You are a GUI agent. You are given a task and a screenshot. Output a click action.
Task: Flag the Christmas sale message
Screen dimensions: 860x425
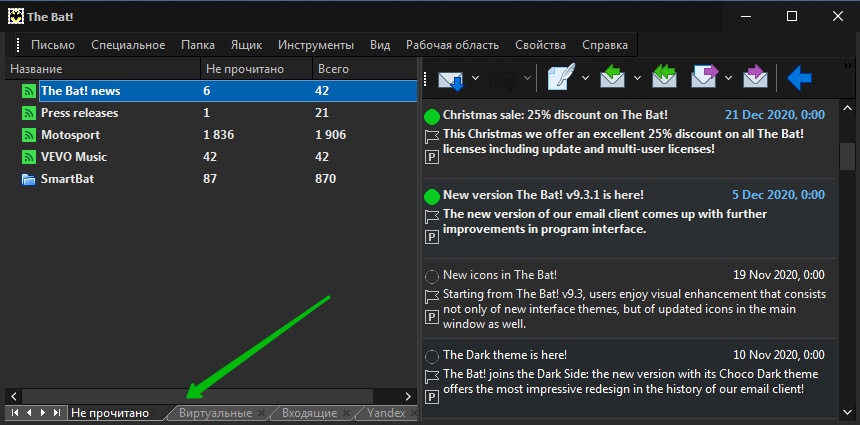pyautogui.click(x=432, y=137)
